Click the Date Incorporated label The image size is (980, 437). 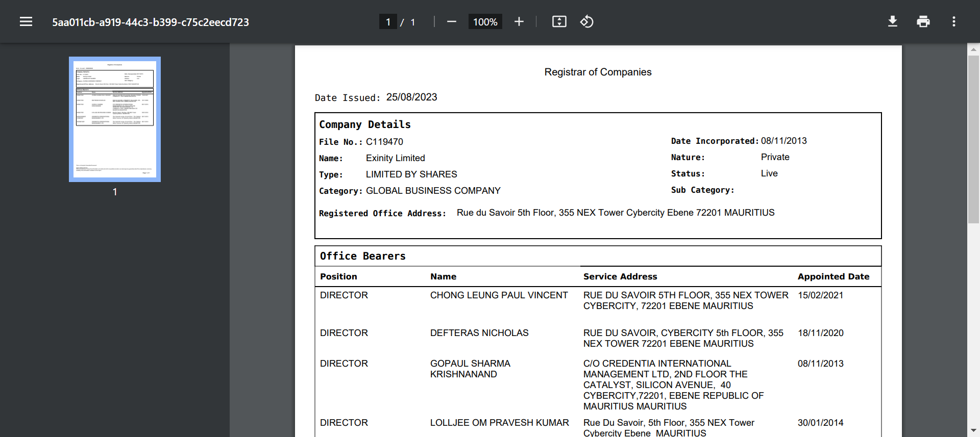coord(715,141)
